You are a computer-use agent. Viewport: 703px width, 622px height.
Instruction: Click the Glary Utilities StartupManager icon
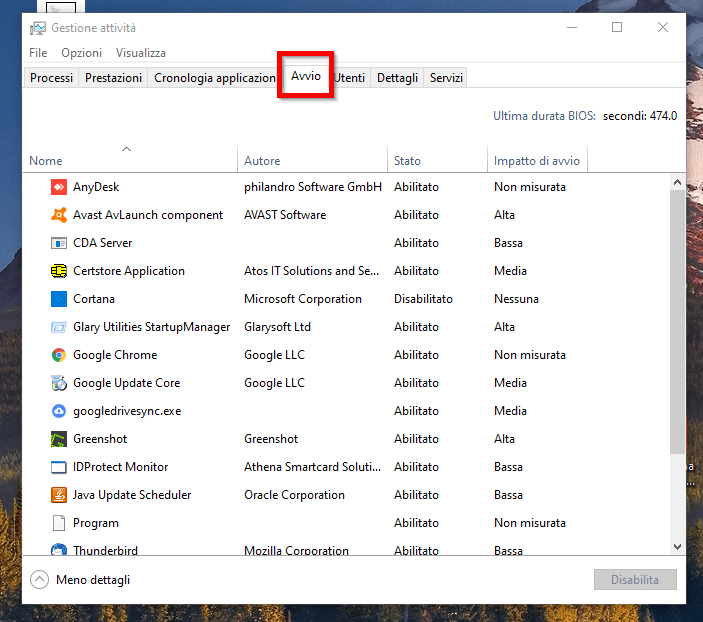(x=59, y=327)
